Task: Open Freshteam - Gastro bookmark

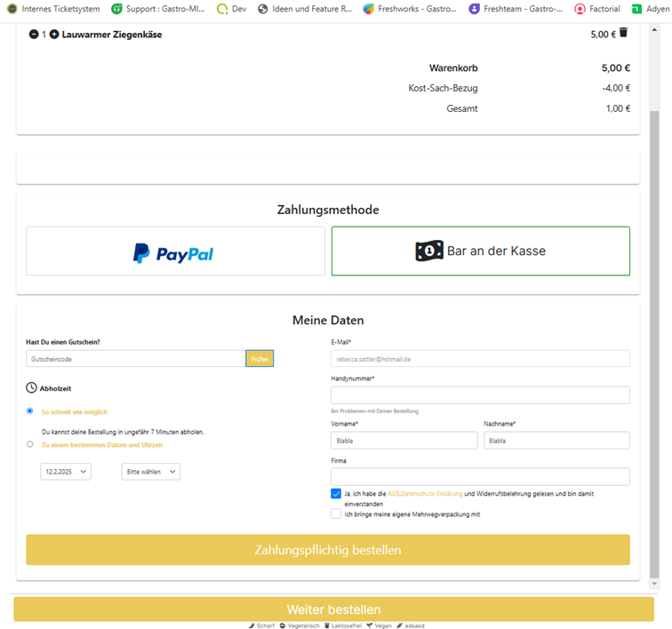Action: (x=516, y=9)
